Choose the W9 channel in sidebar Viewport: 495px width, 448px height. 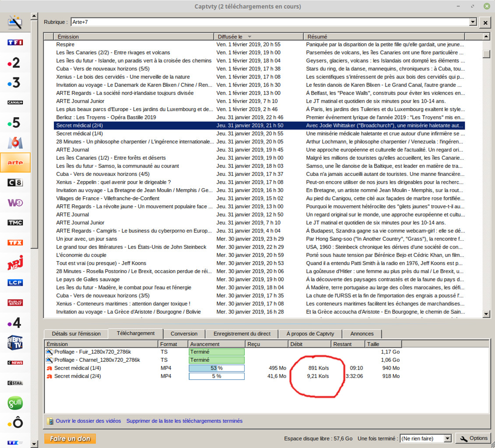[x=15, y=203]
